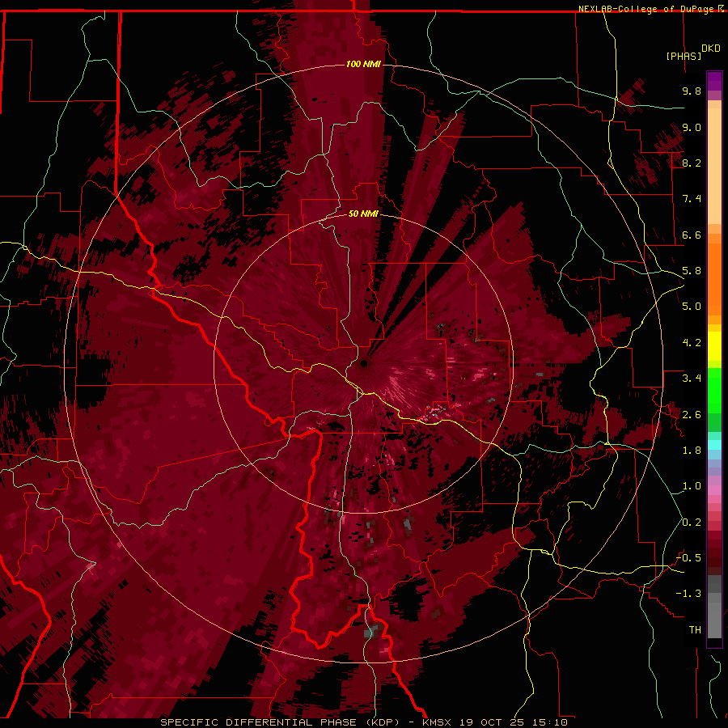Click the 50 NMI range ring label
This screenshot has height=728, width=728.
(x=363, y=214)
